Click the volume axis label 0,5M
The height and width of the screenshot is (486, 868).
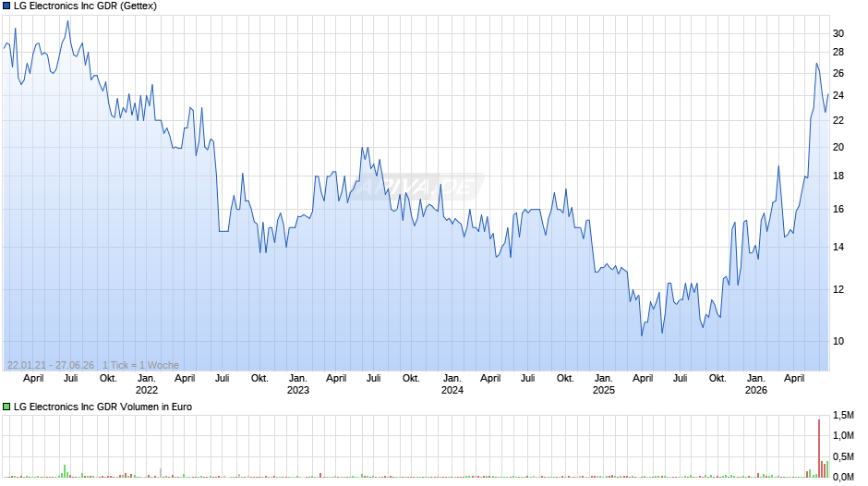[843, 456]
